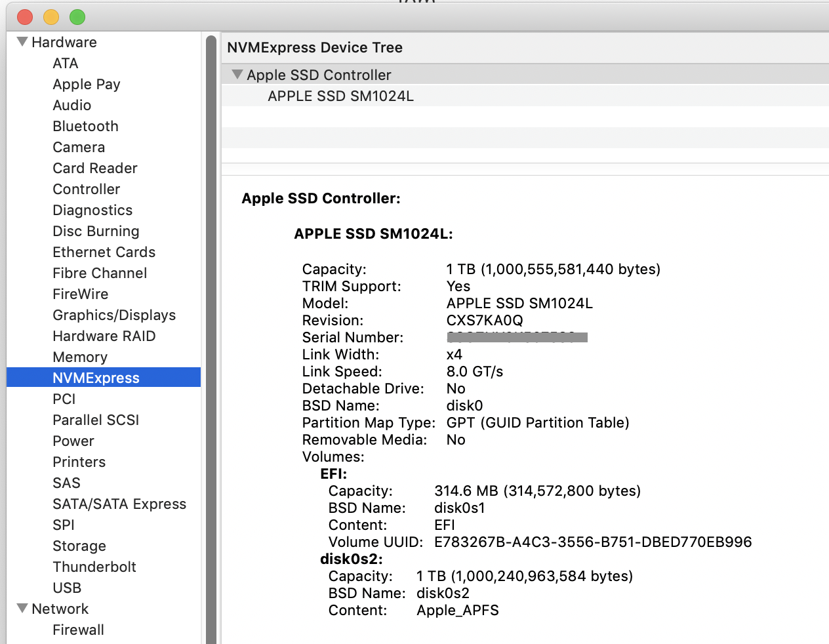Click the sidebar vertical scrollbar
Viewport: 829px width, 644px height.
coord(211,328)
